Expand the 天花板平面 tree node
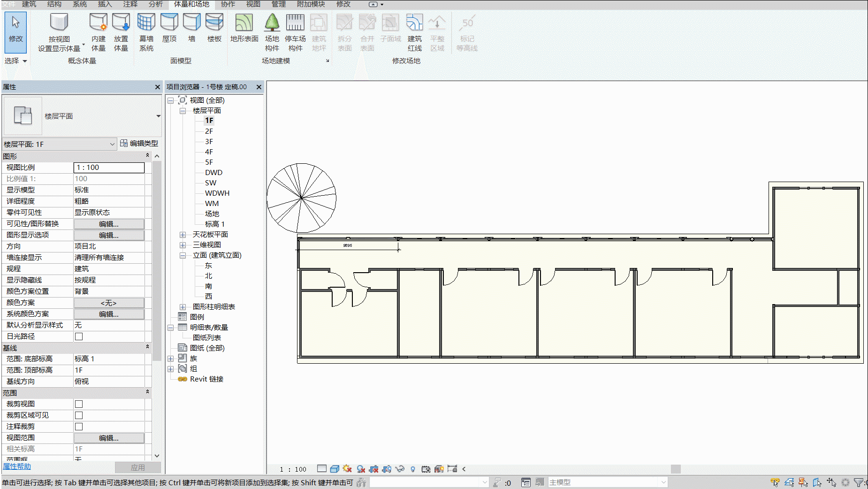 tap(183, 235)
